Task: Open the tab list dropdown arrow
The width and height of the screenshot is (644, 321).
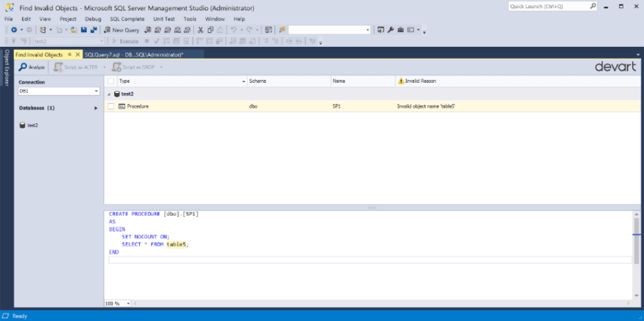Action: [638, 55]
